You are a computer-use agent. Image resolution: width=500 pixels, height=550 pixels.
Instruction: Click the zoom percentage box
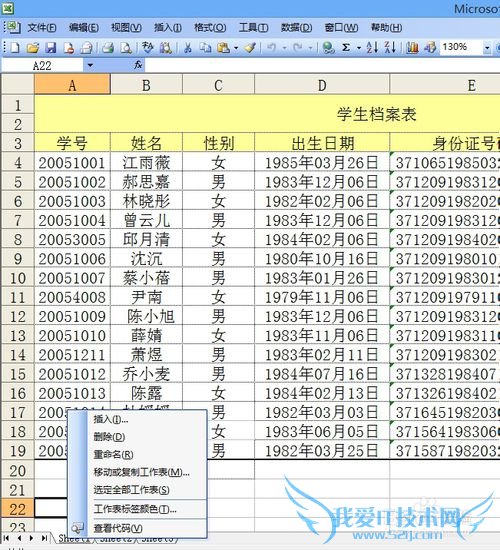point(462,47)
